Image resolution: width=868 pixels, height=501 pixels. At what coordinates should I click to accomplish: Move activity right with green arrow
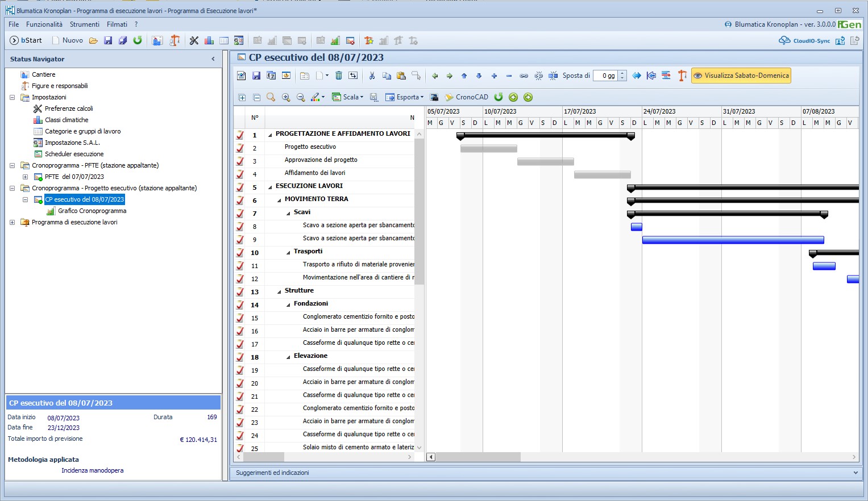[x=450, y=76]
